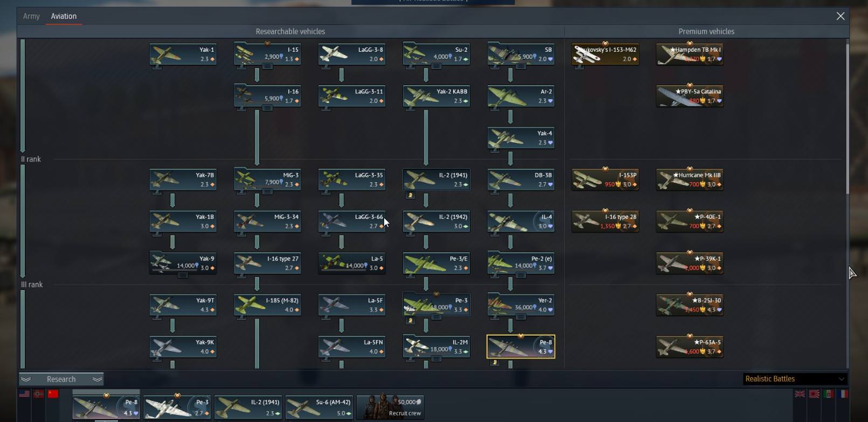Open the Realistic Battles mode dropdown

(795, 379)
